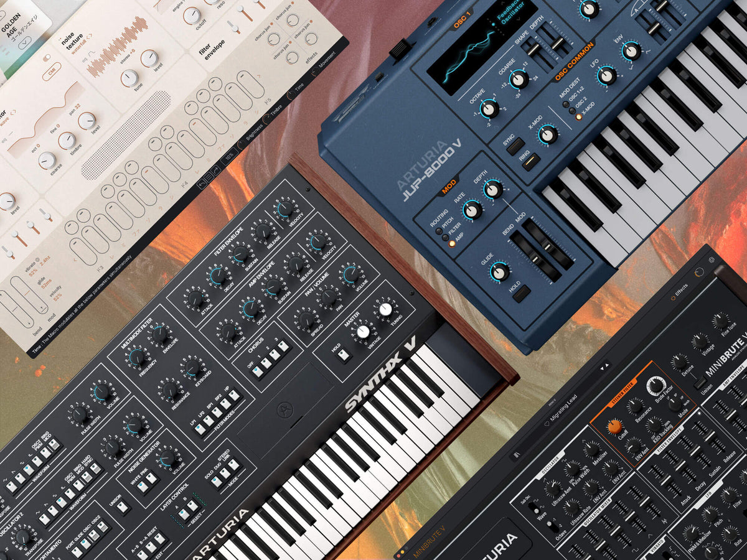Toggle the Ring button on JUP-8000 V
Image resolution: width=747 pixels, height=560 pixels.
click(530, 162)
